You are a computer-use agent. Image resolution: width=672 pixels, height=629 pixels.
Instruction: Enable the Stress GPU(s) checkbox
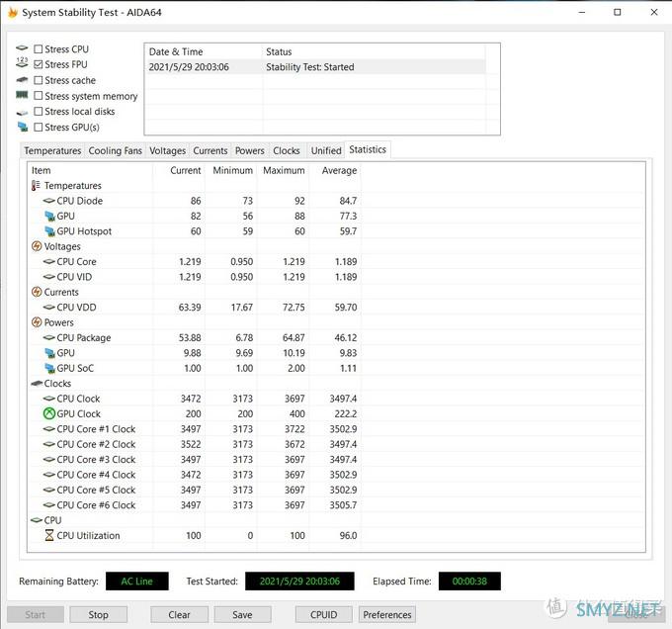coord(39,127)
